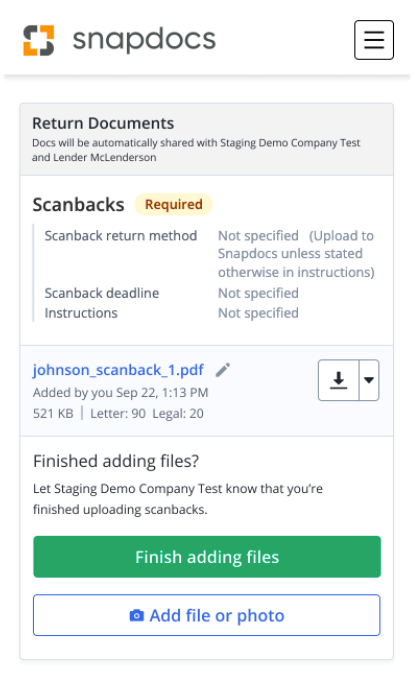Click the camera icon in Add file button
Image resolution: width=415 pixels, height=677 pixels.
coord(136,615)
